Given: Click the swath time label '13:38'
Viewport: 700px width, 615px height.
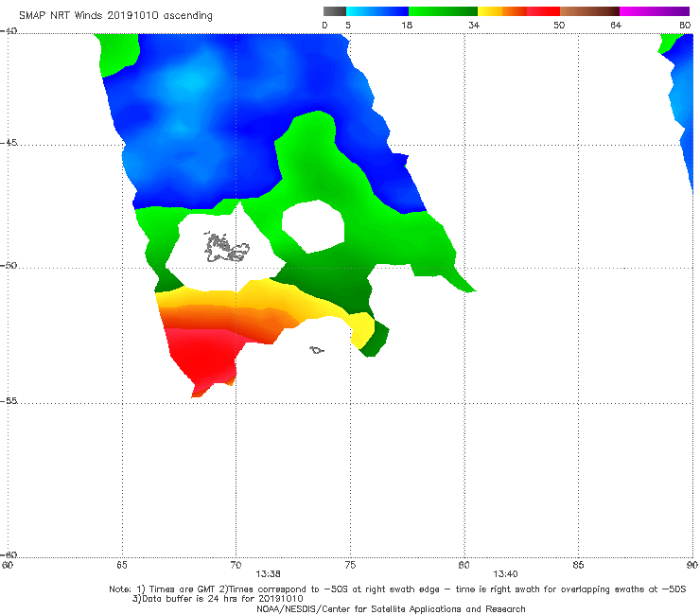Looking at the screenshot, I should point(268,574).
